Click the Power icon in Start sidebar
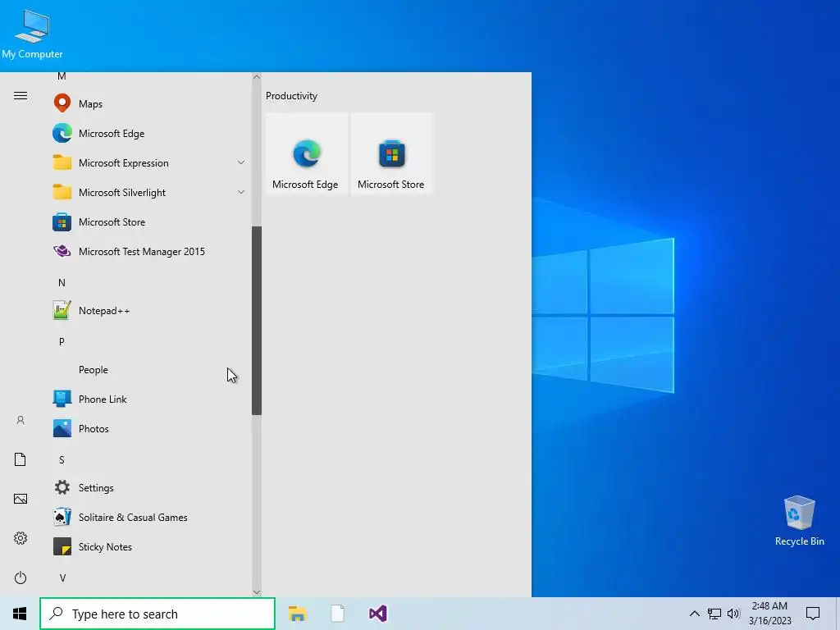Image resolution: width=840 pixels, height=630 pixels. pyautogui.click(x=21, y=577)
